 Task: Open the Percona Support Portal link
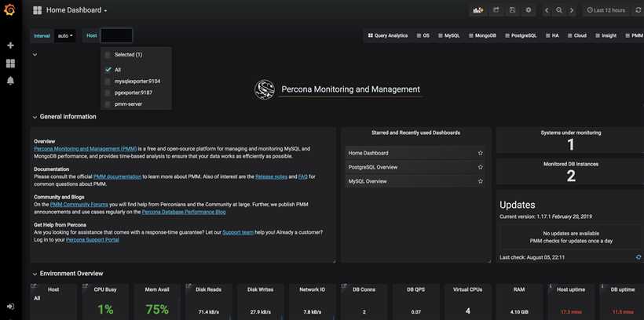pos(93,240)
